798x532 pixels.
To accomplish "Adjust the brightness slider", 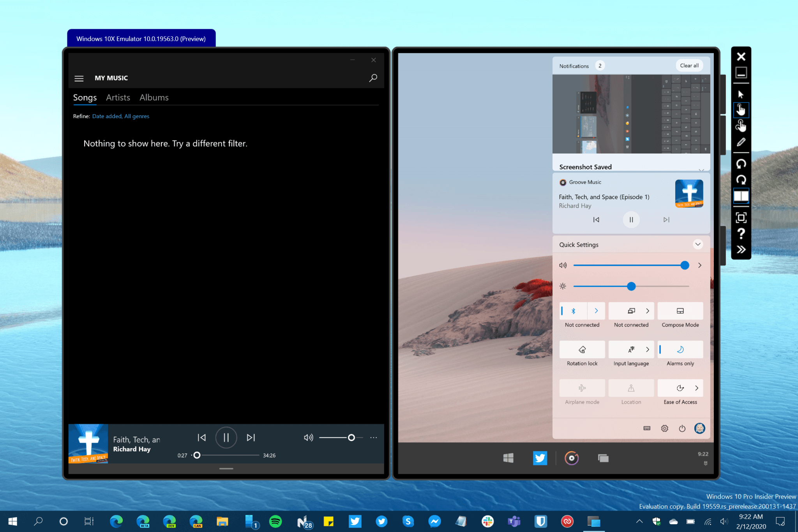I will click(631, 286).
